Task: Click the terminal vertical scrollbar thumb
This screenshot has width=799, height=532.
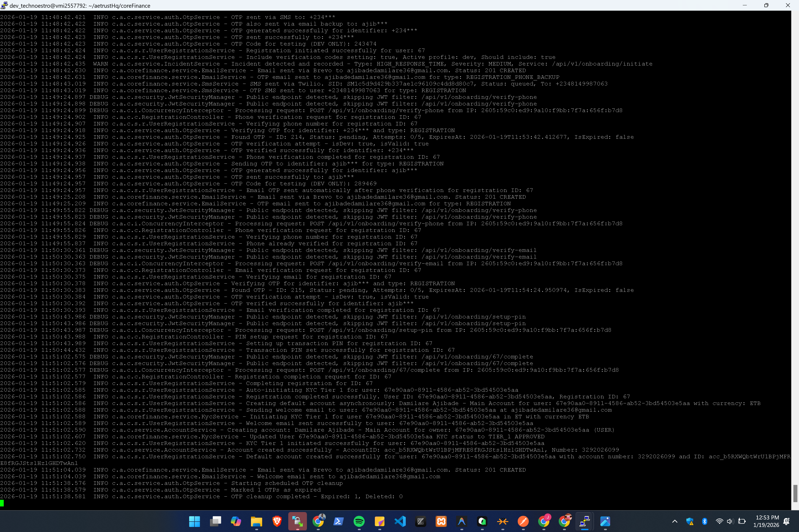Action: (795, 493)
